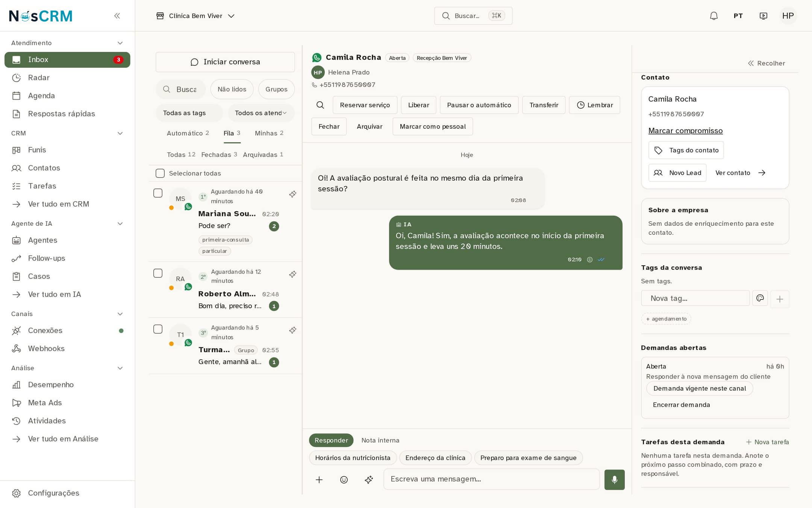Open Clínica Bem Viver workspace dropdown
The width and height of the screenshot is (812, 508).
coord(195,16)
